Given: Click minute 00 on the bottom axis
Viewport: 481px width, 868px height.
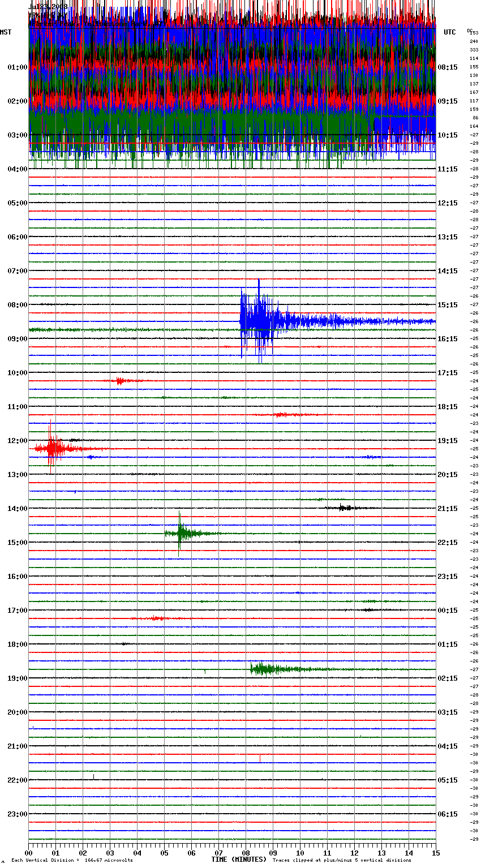Looking at the screenshot, I should (x=29, y=853).
